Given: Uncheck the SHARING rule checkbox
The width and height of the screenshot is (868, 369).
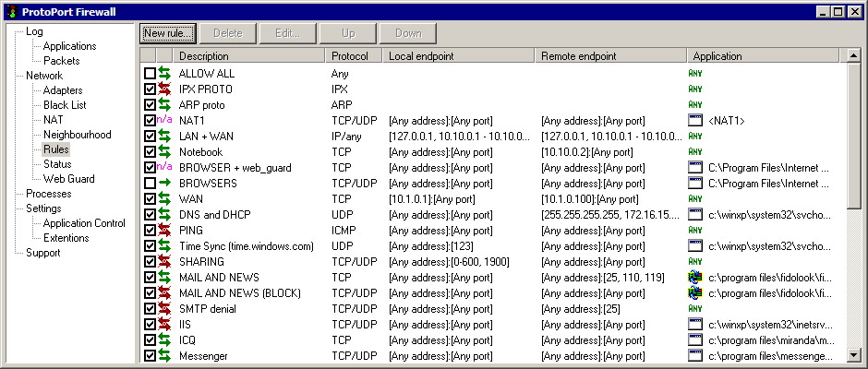Looking at the screenshot, I should click(x=150, y=261).
